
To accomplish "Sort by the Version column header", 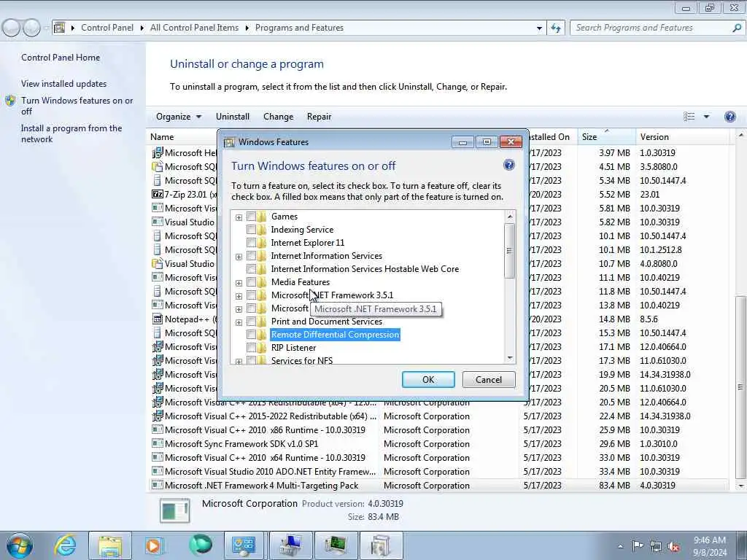I will point(682,136).
